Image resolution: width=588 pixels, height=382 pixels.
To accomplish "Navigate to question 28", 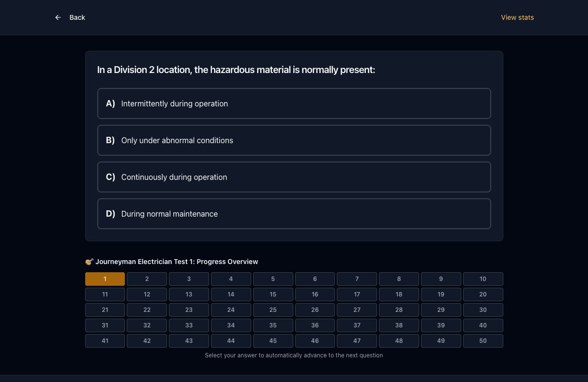I will tap(399, 310).
